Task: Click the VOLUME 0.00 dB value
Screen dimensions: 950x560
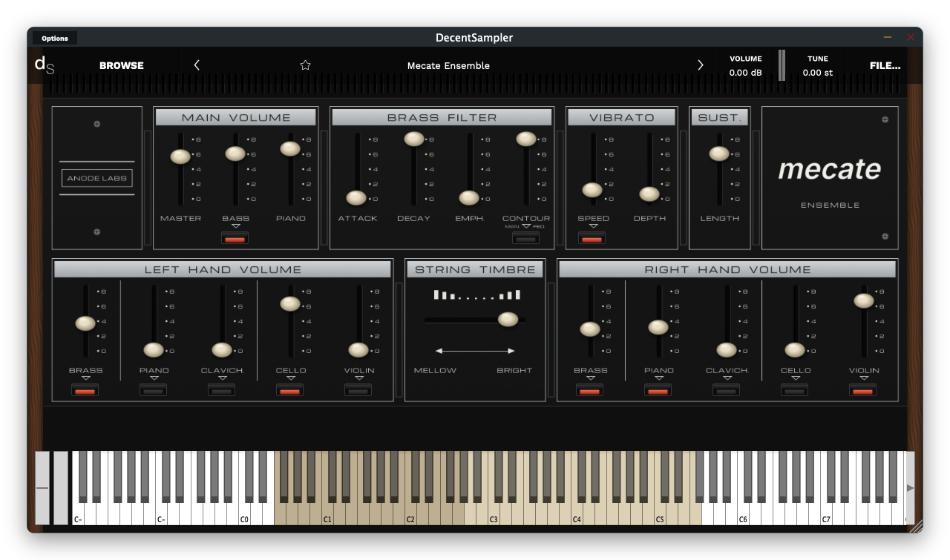Action: [745, 73]
